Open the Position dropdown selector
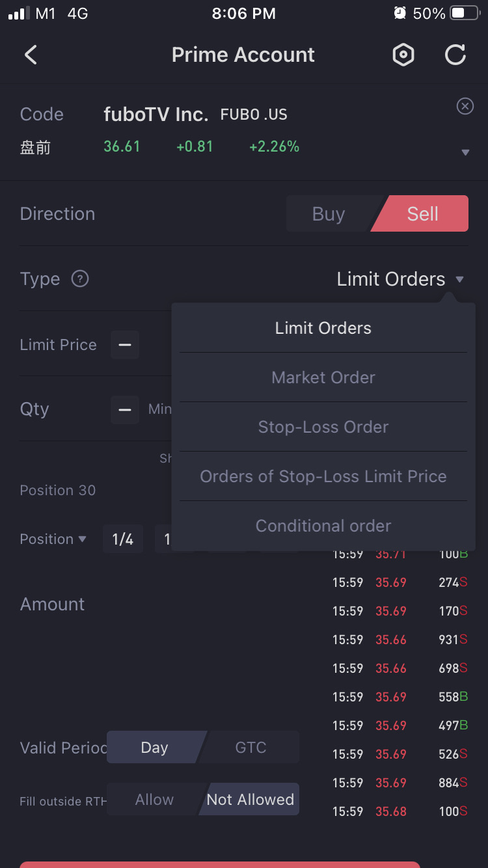Image resolution: width=488 pixels, height=868 pixels. click(53, 539)
